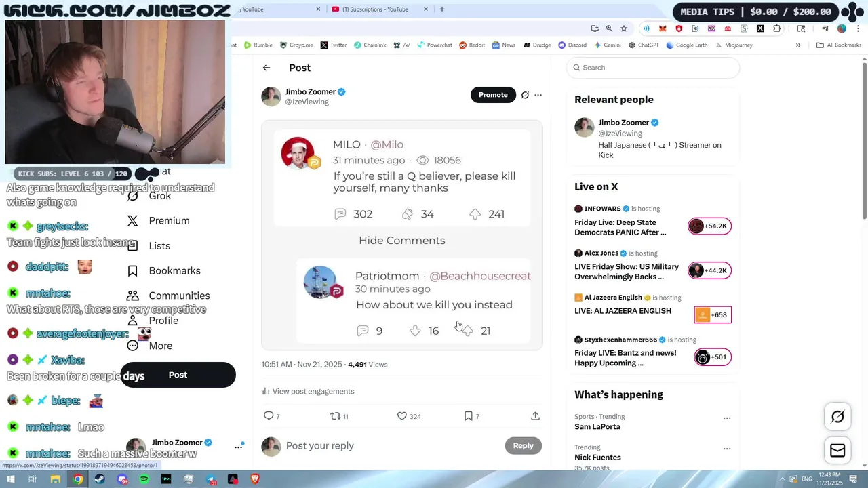The image size is (868, 488).
Task: Switch to the Subscriptions - YouTube tab
Action: [x=379, y=9]
